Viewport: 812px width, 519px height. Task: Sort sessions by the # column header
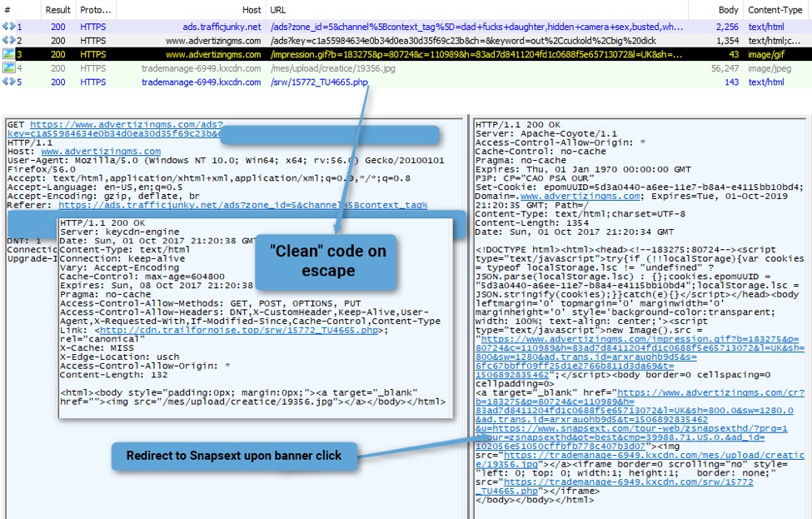[7, 10]
